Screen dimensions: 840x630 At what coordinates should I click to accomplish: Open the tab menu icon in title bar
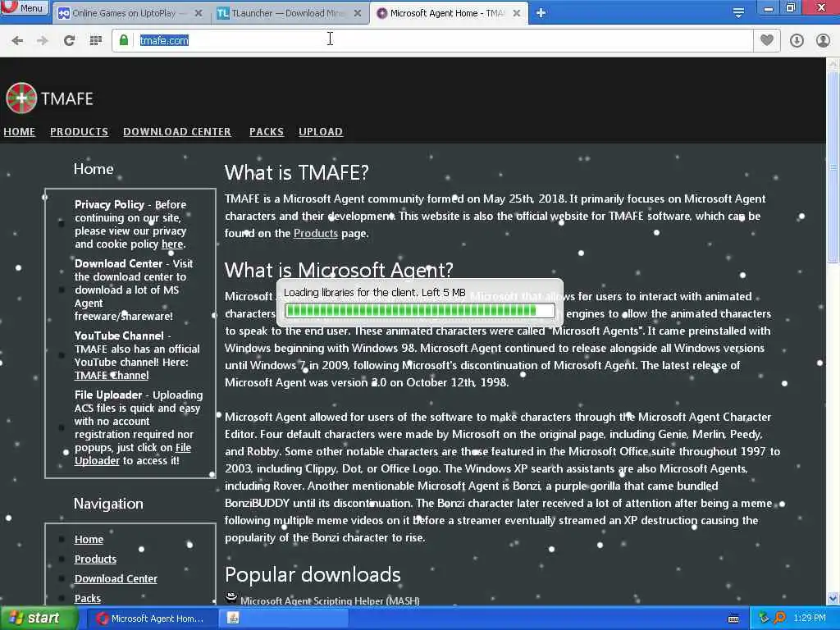(x=738, y=13)
